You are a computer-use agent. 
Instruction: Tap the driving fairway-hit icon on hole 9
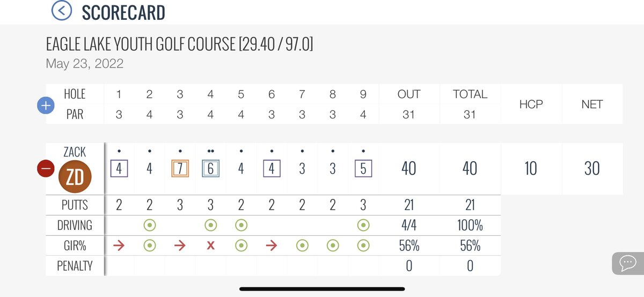[363, 226]
